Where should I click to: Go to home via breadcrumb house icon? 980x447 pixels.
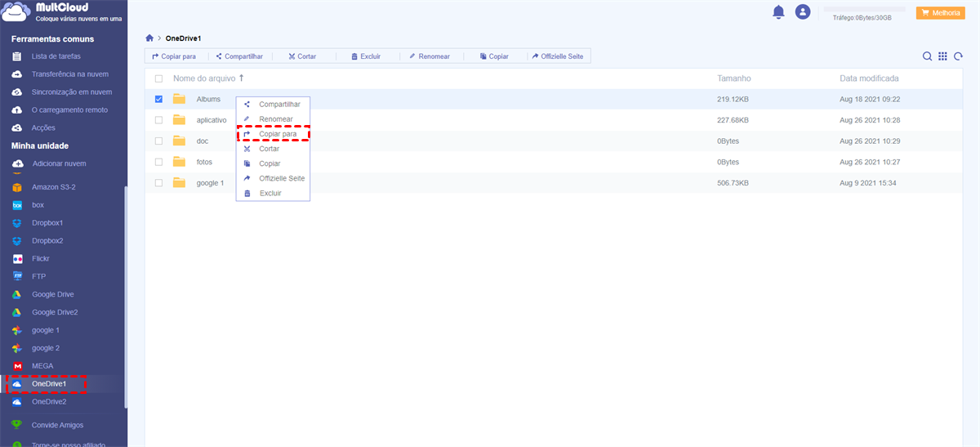click(x=149, y=38)
